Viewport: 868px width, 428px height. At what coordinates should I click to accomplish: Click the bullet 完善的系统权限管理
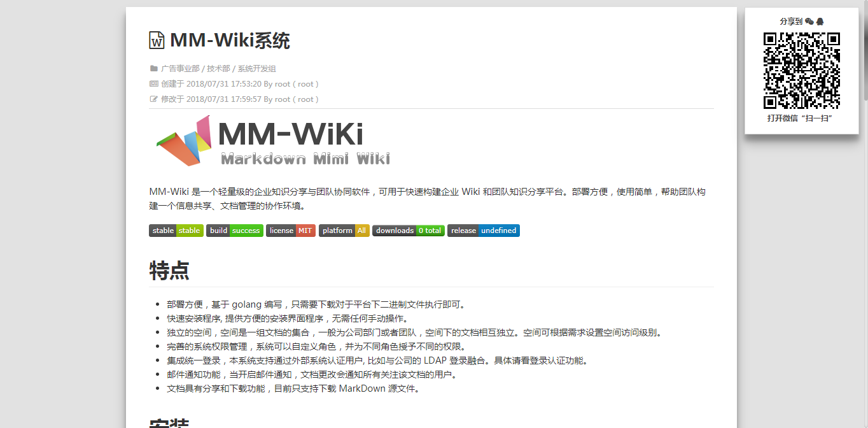pos(318,346)
